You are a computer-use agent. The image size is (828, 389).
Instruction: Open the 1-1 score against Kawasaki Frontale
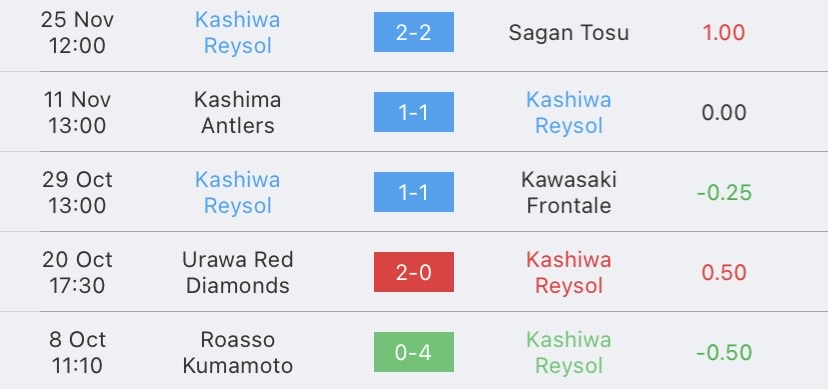[x=413, y=192]
